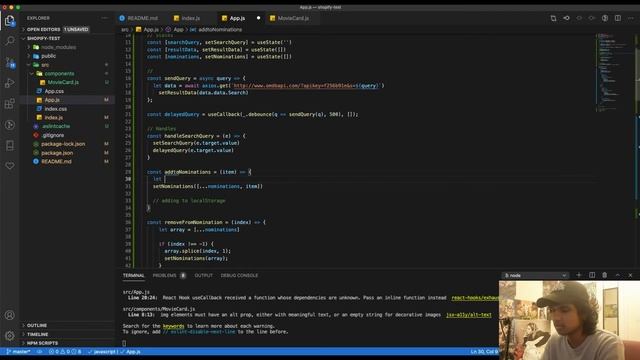The height and width of the screenshot is (360, 640).
Task: Click the react-hooks/exhaustive-deps link in terminal
Action: [x=475, y=298]
